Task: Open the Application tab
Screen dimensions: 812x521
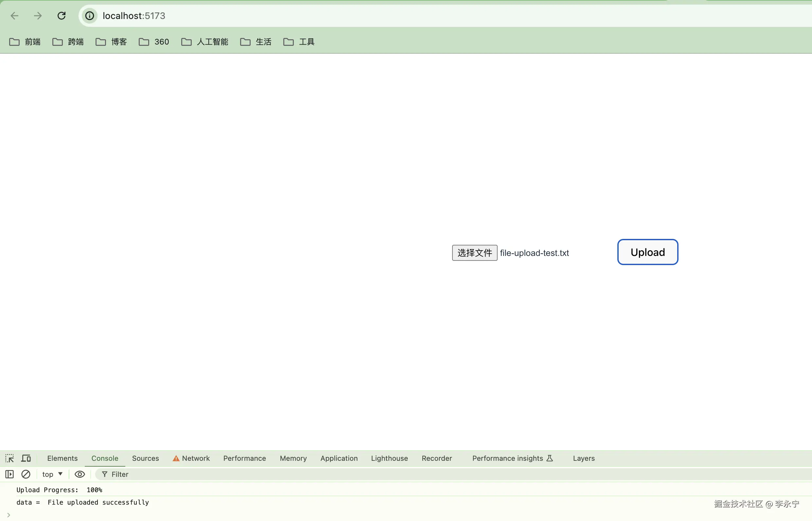Action: click(x=339, y=458)
